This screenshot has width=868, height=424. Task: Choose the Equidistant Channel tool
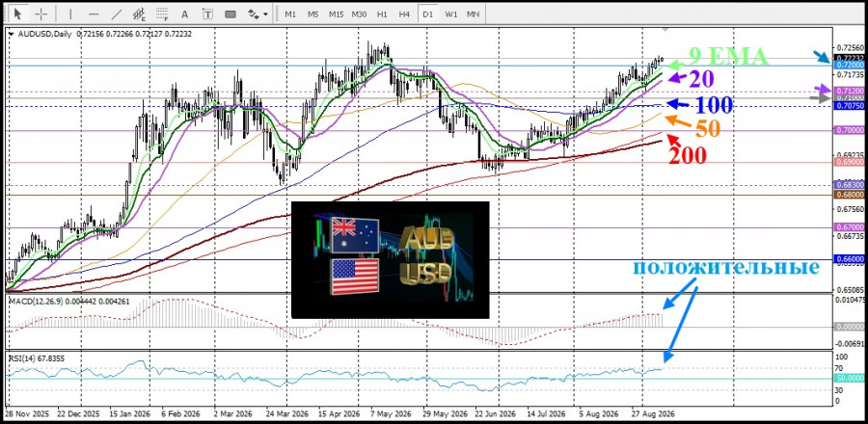(x=140, y=13)
